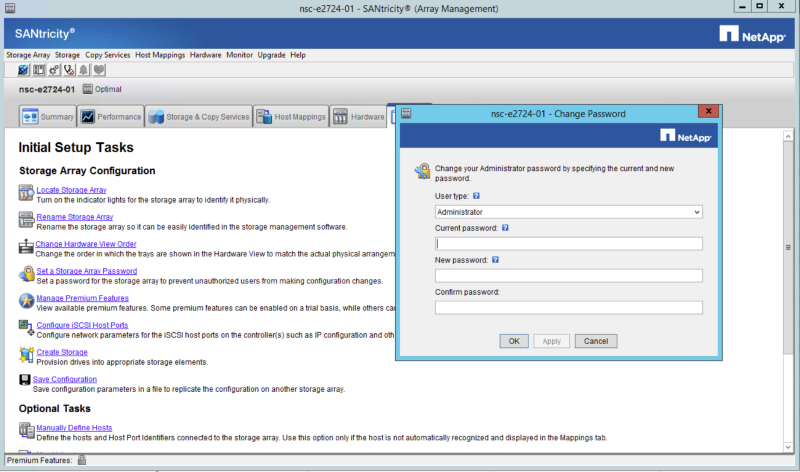
Task: Click the Premium Features status bar icon
Action: [82, 460]
